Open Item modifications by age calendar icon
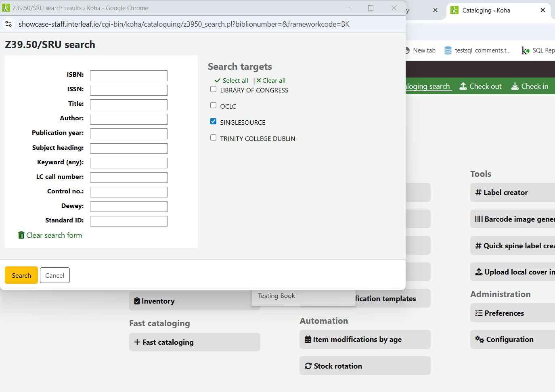Viewport: 555px width, 392px height. [308, 340]
